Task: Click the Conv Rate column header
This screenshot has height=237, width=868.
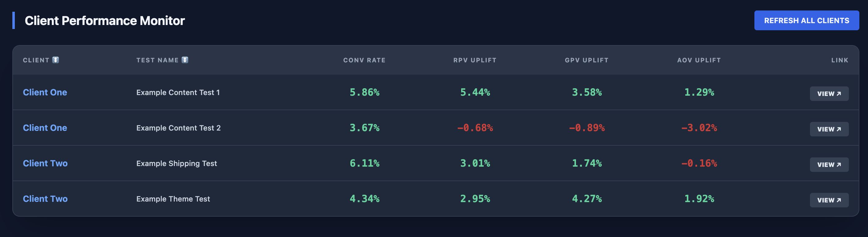Action: [x=364, y=60]
